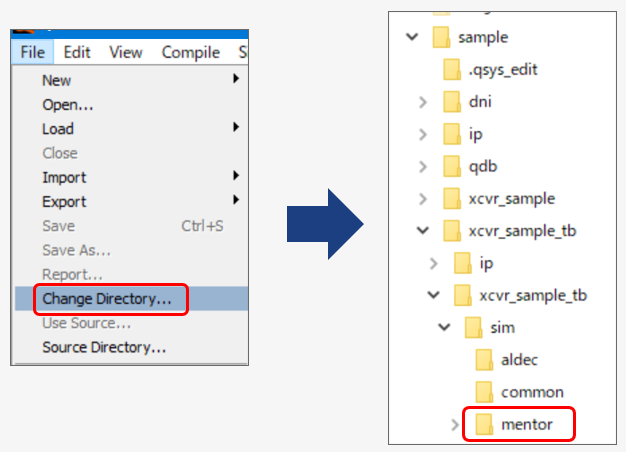Click the common folder icon
Screen dimensions: 626x452
484,392
